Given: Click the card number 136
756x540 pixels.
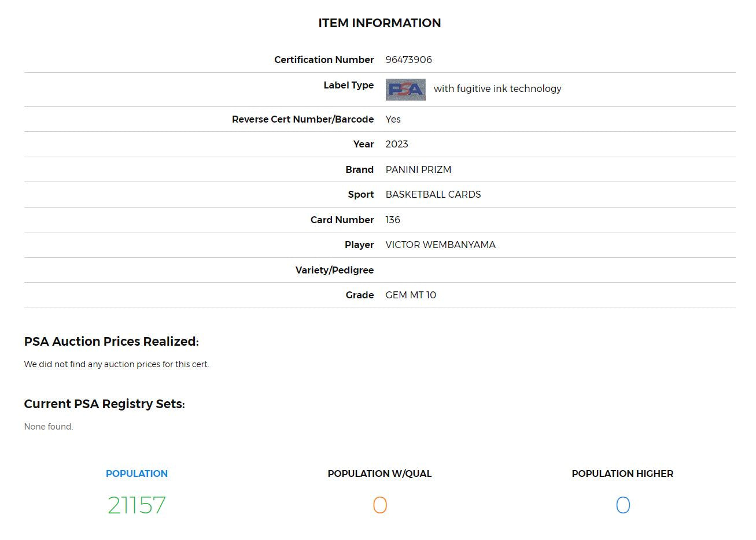Looking at the screenshot, I should click(393, 220).
